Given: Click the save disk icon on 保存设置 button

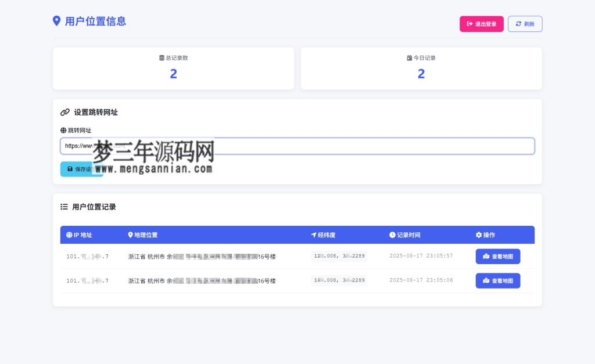Looking at the screenshot, I should tap(70, 169).
